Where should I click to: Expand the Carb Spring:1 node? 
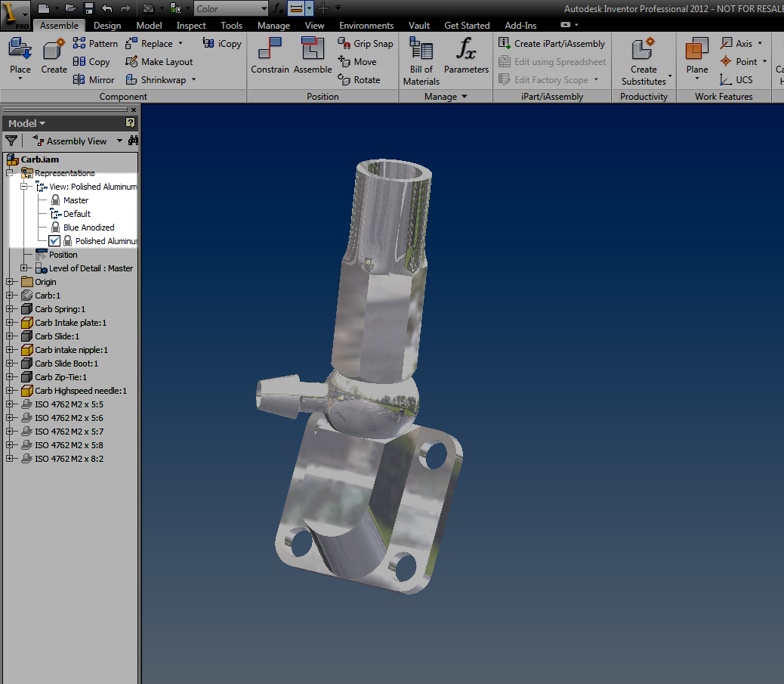[9, 308]
